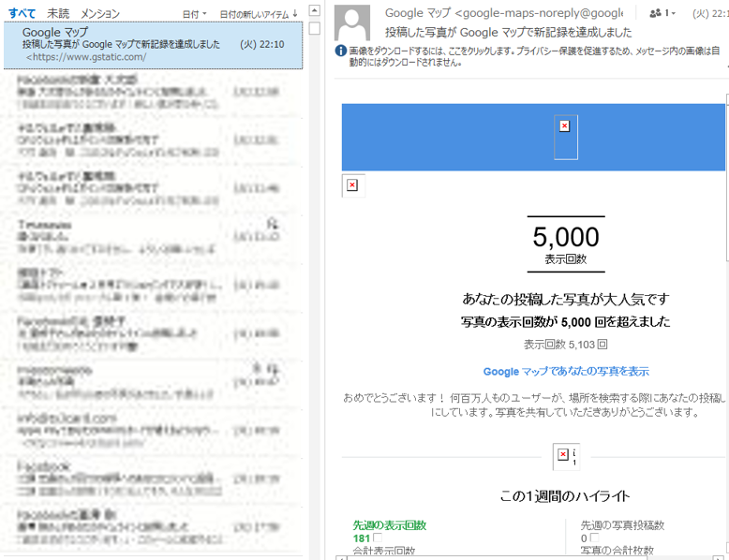Click the blue info icon in info bar
The image size is (729, 560).
click(341, 51)
